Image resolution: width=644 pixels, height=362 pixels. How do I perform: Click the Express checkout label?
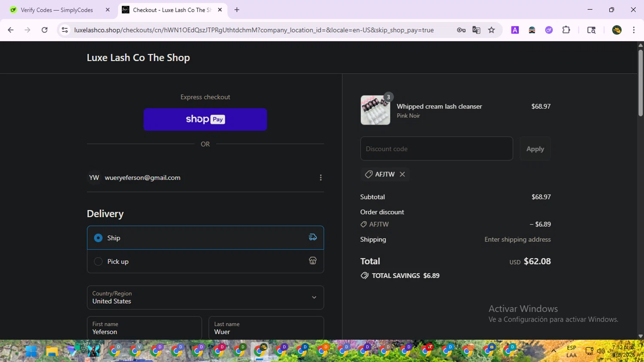(x=205, y=97)
